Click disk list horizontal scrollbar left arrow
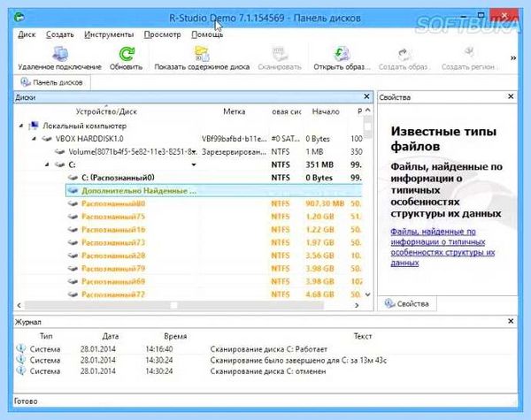The width and height of the screenshot is (531, 420). click(19, 305)
